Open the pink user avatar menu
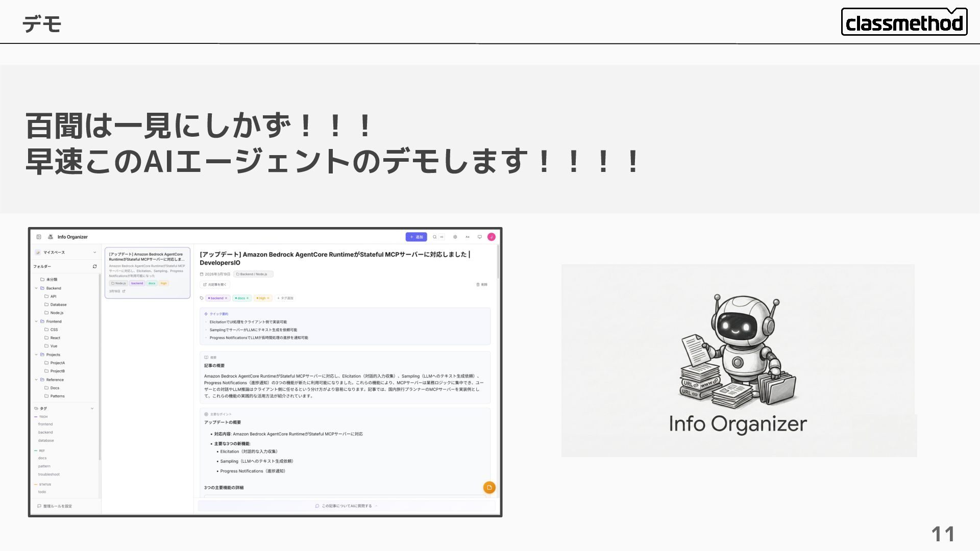This screenshot has height=551, width=980. pyautogui.click(x=492, y=237)
